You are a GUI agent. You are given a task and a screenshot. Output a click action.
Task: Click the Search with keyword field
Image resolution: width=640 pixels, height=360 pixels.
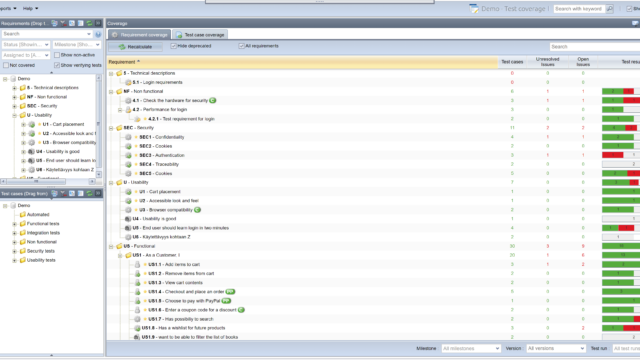pos(579,9)
